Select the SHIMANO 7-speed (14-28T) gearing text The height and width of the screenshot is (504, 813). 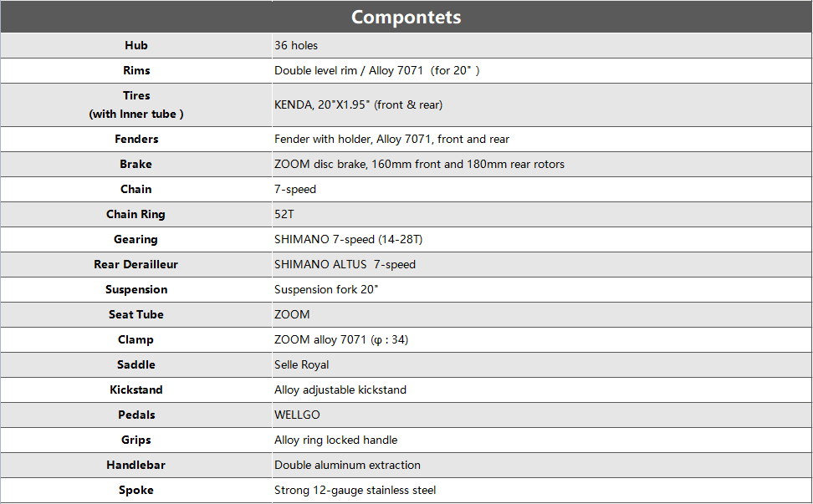tap(348, 239)
